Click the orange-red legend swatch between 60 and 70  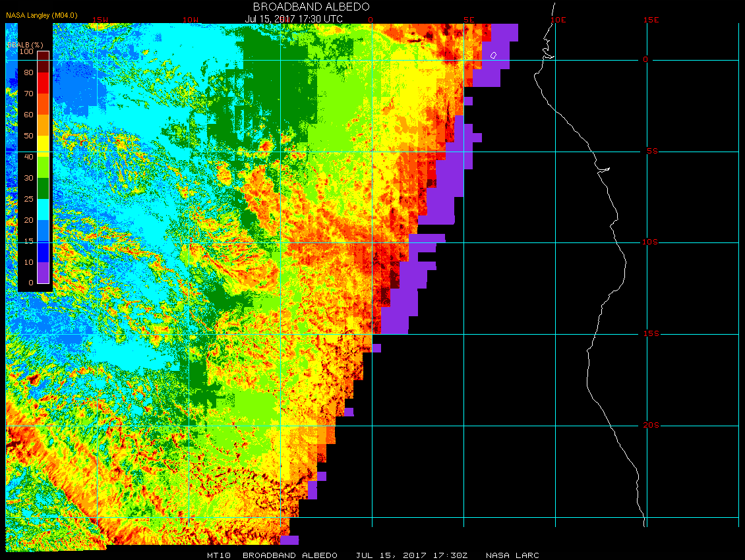pyautogui.click(x=44, y=104)
